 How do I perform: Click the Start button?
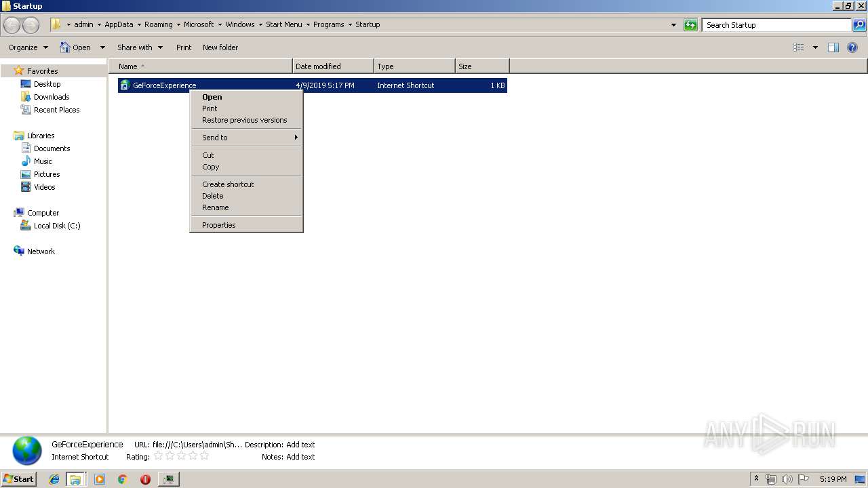tap(18, 479)
